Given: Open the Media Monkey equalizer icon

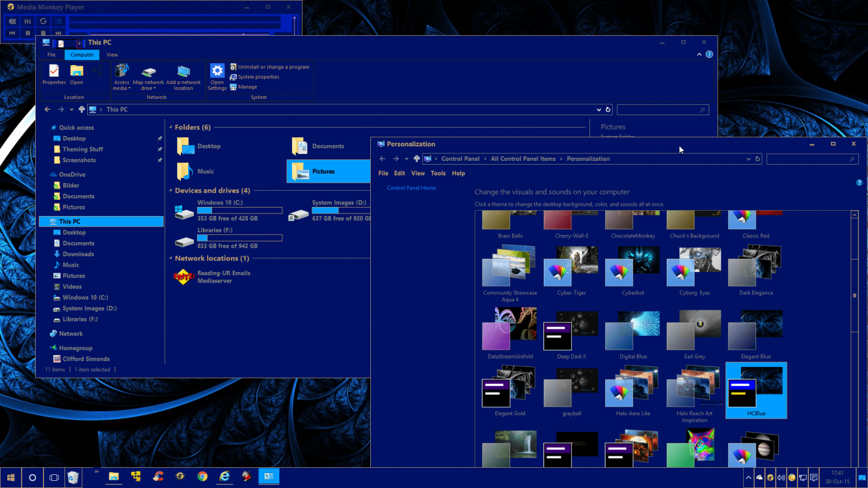Looking at the screenshot, I should 28,21.
